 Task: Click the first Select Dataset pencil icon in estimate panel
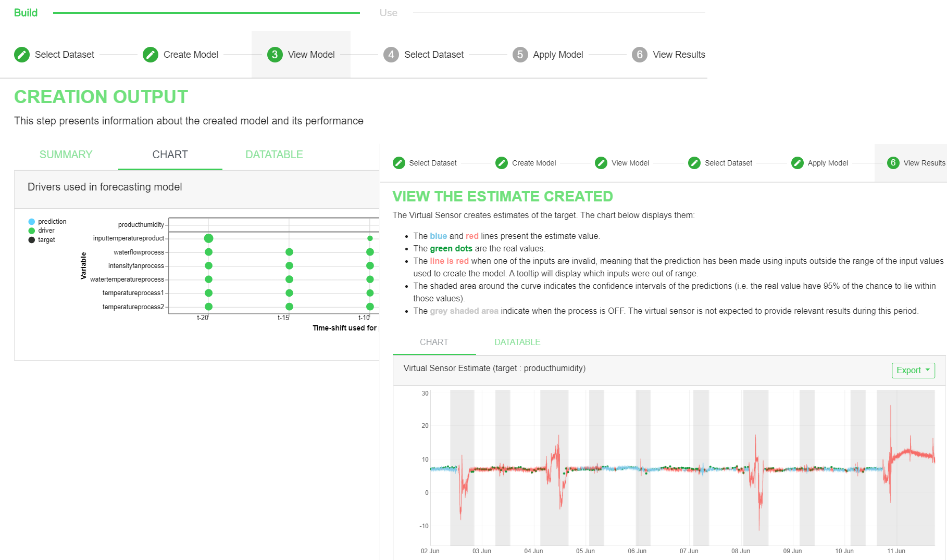399,163
